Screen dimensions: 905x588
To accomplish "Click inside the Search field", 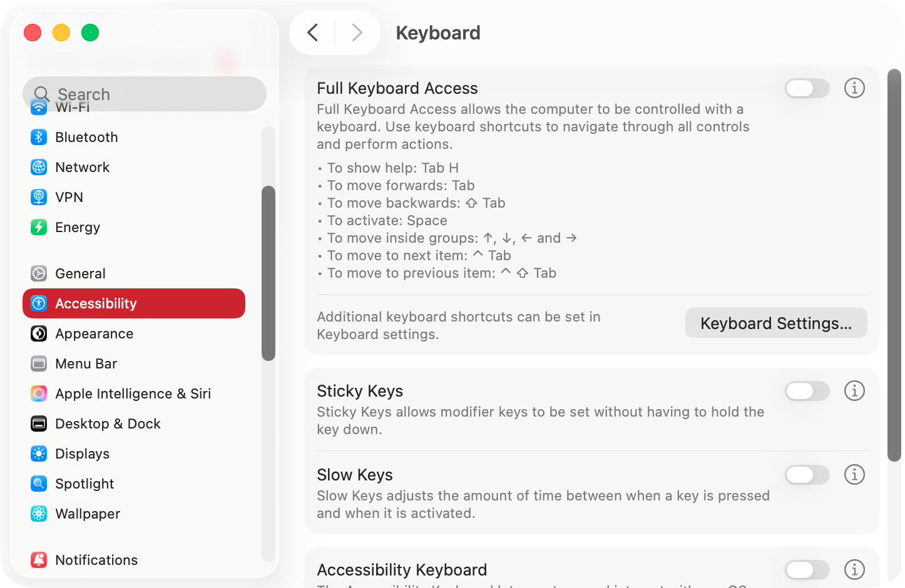I will [144, 94].
